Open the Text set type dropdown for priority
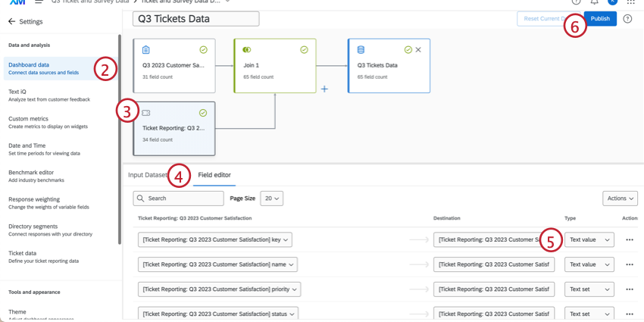644x322 pixels. [589, 289]
